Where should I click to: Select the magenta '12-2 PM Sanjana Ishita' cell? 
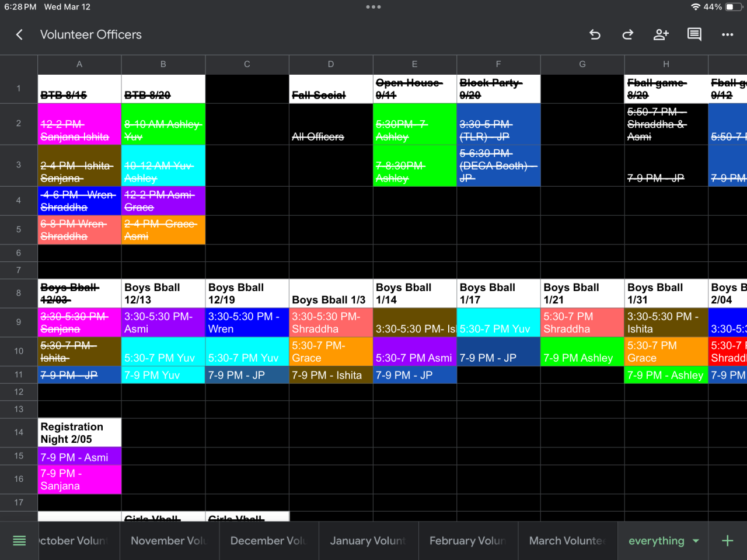79,124
